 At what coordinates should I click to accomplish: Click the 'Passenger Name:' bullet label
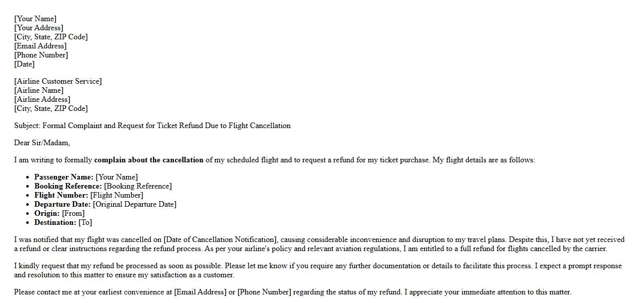coord(63,177)
